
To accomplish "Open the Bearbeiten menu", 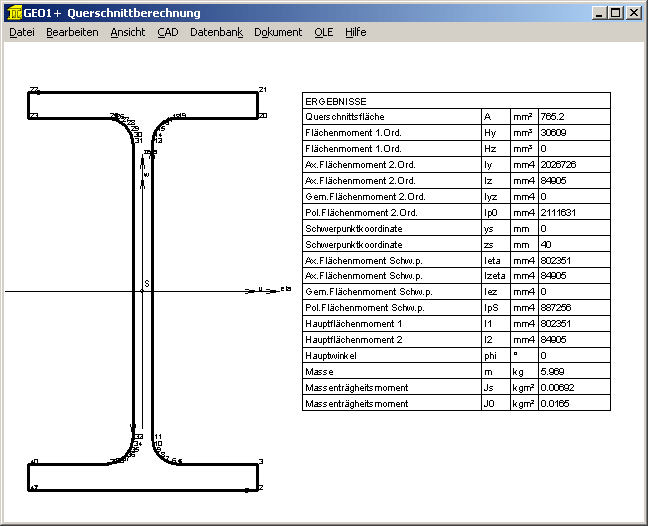I will coord(72,32).
